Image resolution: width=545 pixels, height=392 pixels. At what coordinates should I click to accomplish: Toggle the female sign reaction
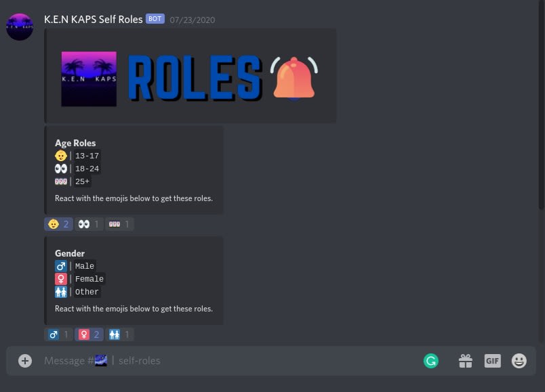pos(89,334)
